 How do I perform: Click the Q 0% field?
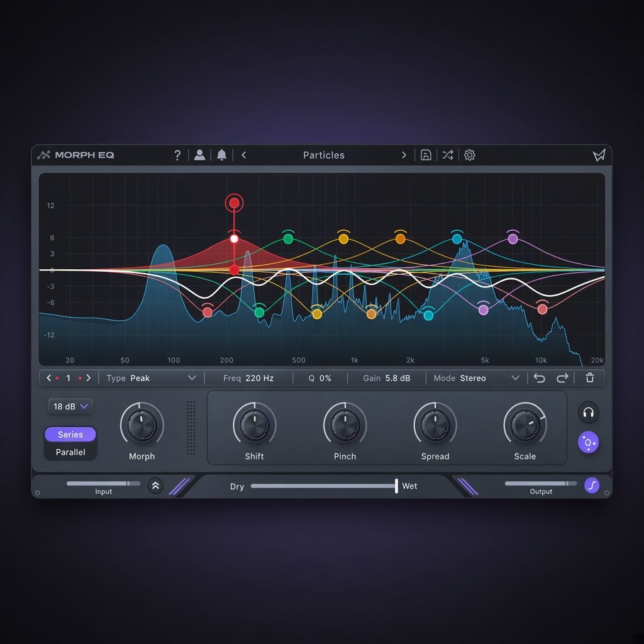pos(319,378)
